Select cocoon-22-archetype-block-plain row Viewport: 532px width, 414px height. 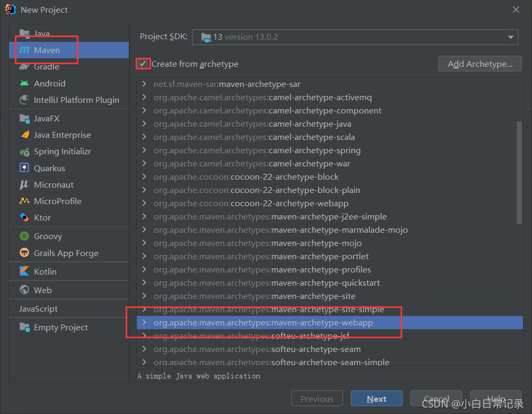click(330, 190)
